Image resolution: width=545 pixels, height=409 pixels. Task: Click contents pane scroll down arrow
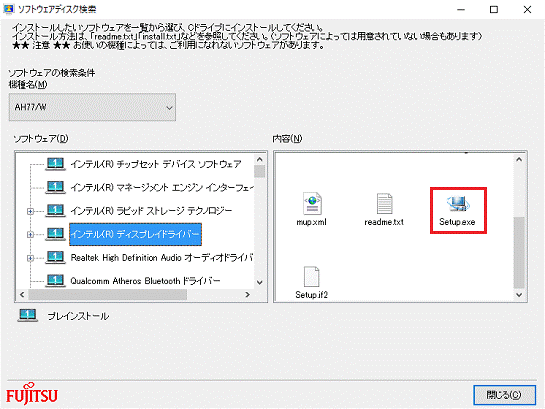(x=519, y=295)
